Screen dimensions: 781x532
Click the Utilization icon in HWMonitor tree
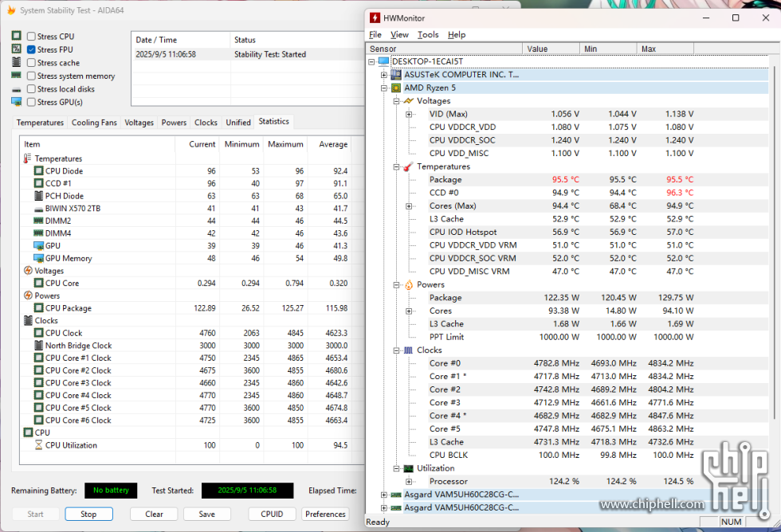pos(408,468)
